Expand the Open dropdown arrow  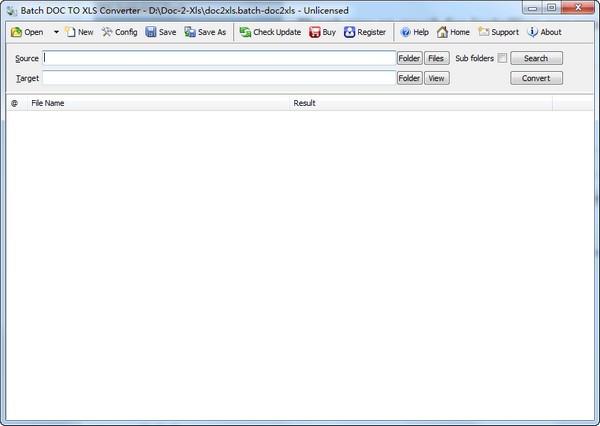(x=56, y=32)
